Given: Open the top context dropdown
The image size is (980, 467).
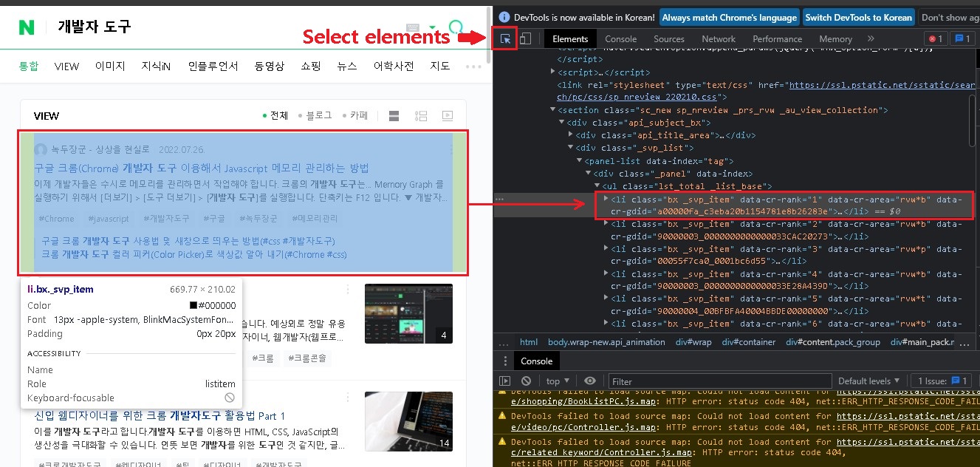Looking at the screenshot, I should (558, 381).
